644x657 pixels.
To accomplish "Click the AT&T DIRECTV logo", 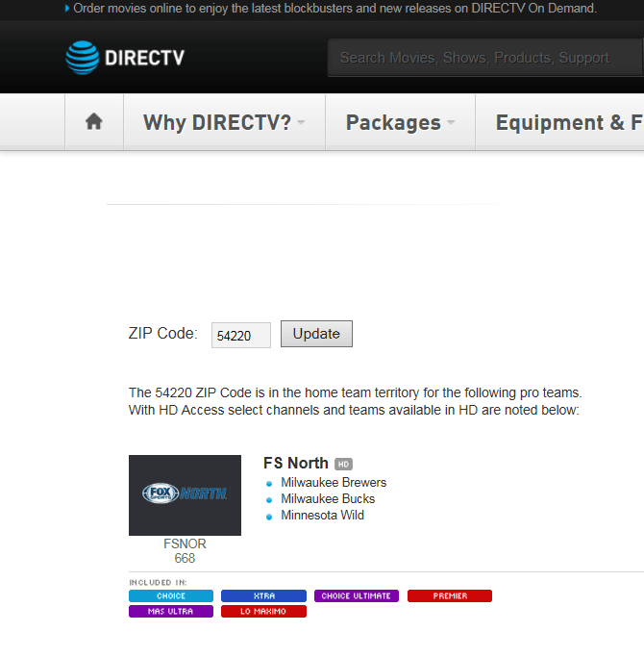I will (x=125, y=58).
